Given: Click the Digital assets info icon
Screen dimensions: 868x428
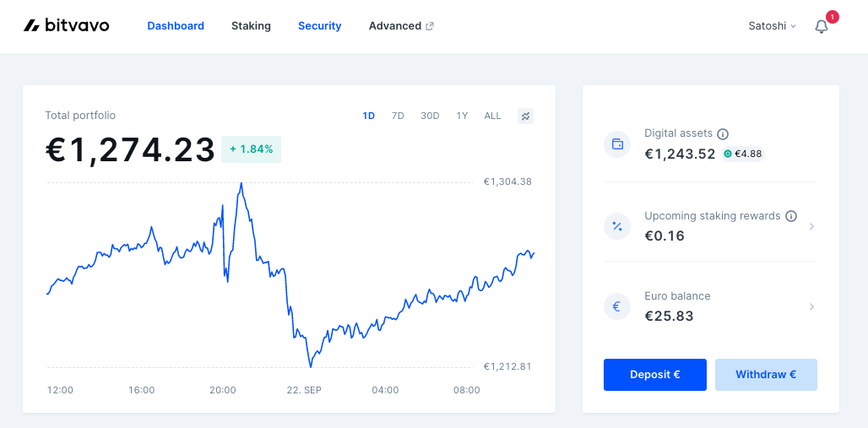Looking at the screenshot, I should tap(723, 134).
